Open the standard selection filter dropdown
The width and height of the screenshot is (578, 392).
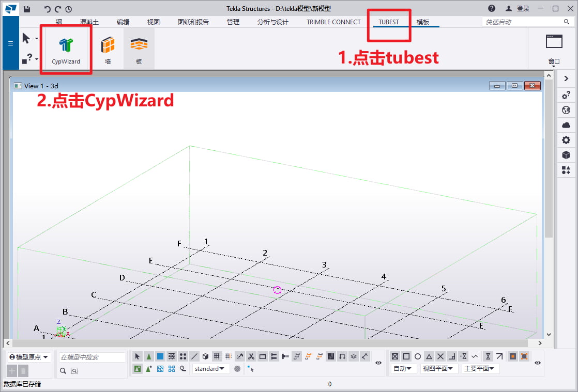click(210, 368)
